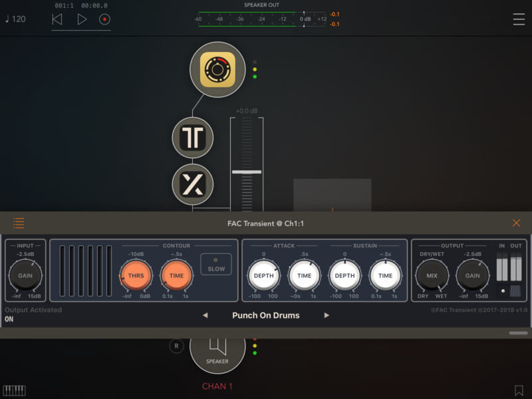Close the FAC Transient plugin window
Viewport: 532px width, 399px height.
click(x=516, y=223)
